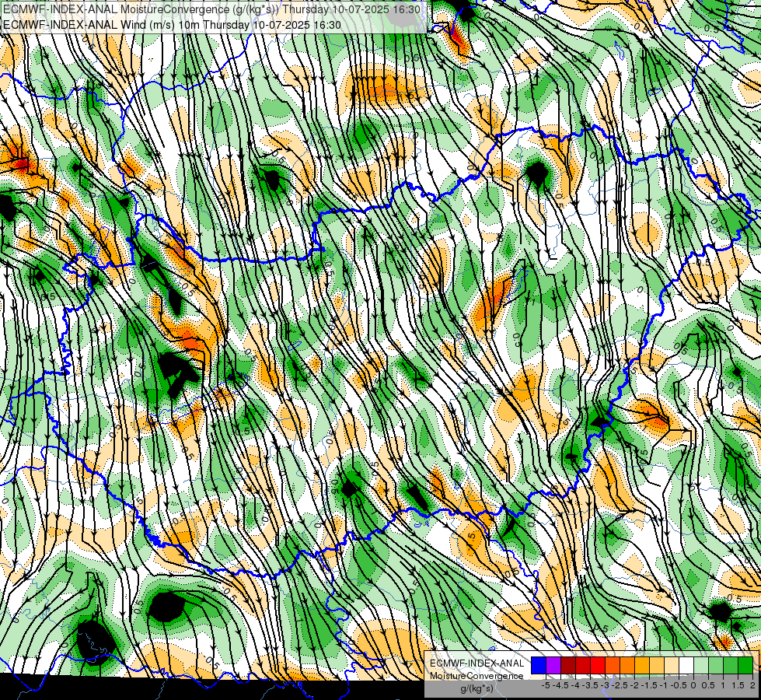Click the -3 tick label on legend

click(606, 685)
